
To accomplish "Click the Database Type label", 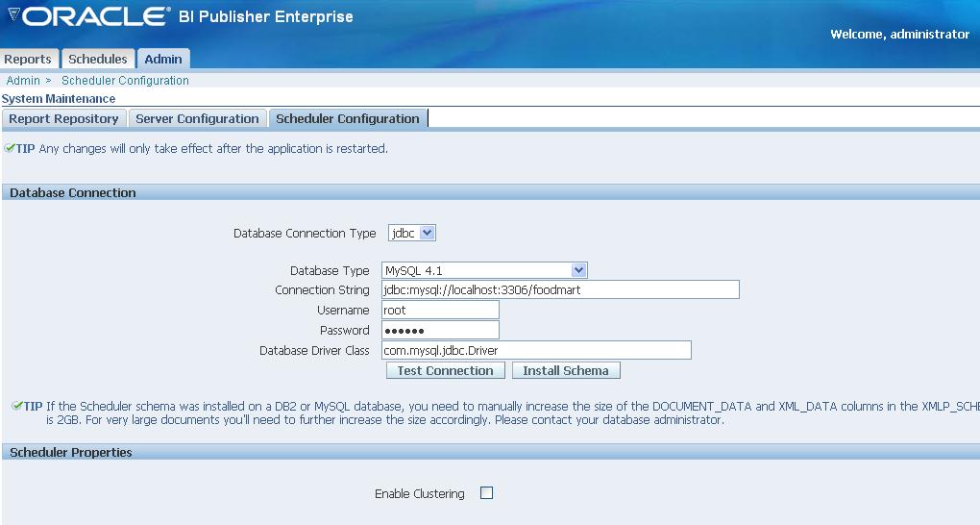I will coord(330,271).
